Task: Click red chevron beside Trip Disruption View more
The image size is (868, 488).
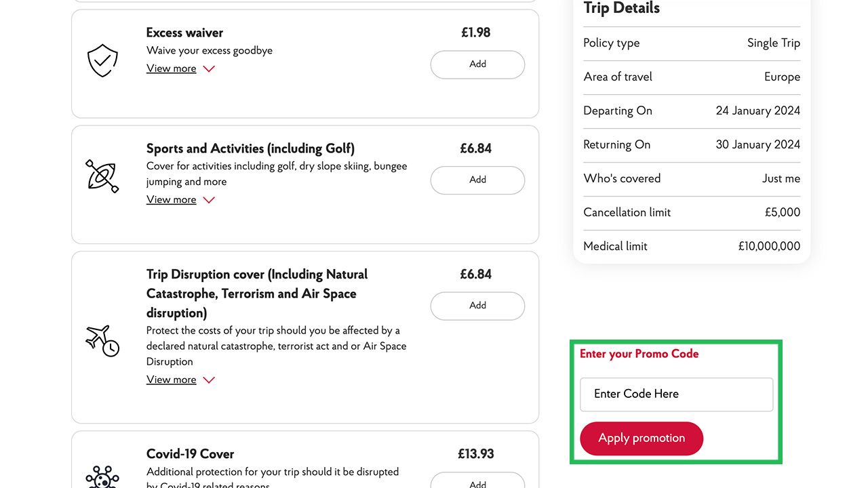Action: (x=209, y=380)
